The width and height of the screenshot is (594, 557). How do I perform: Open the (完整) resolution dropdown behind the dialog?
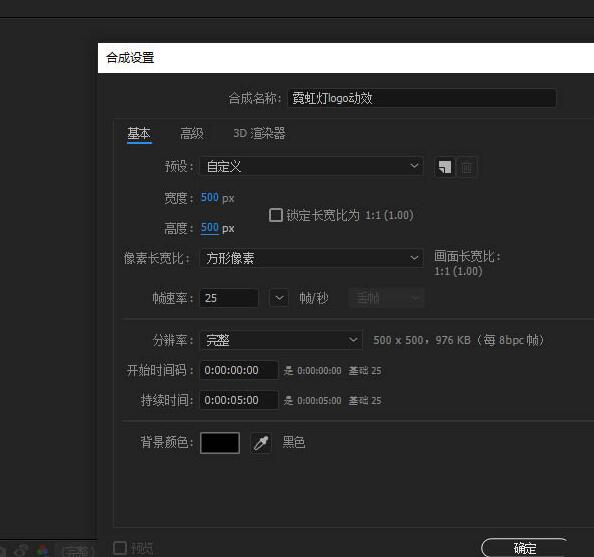coord(77,551)
